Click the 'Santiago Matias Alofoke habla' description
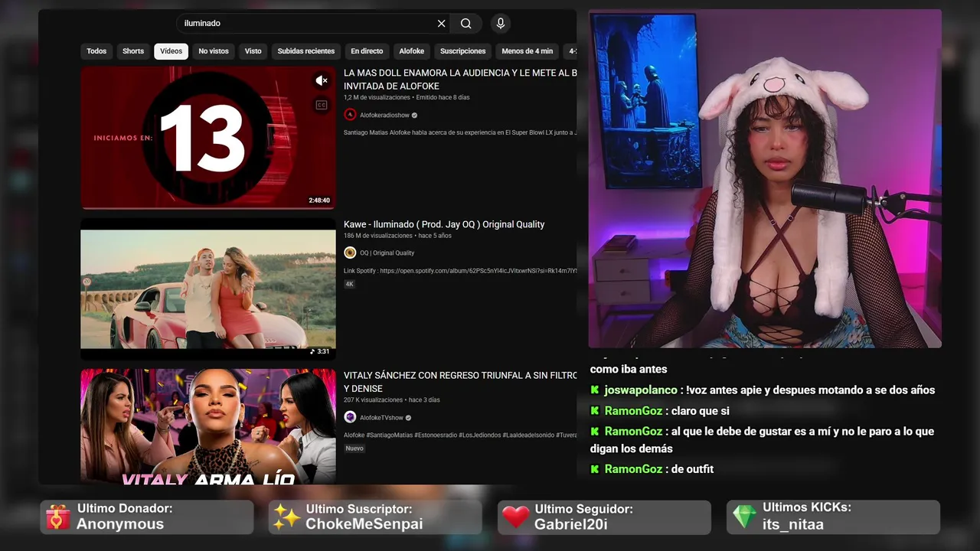Viewport: 980px width, 551px height. 460,132
